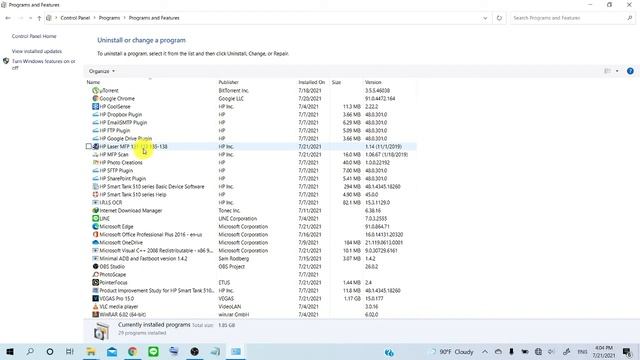Screen dimensions: 640x360
Task: Open Cortana circle on taskbar
Action: 50,351
